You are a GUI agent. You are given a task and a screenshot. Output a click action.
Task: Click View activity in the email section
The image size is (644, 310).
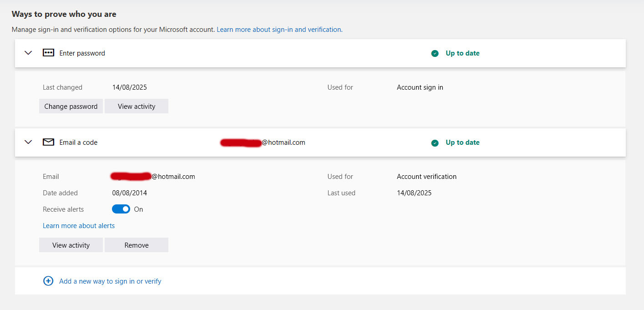coord(71,245)
